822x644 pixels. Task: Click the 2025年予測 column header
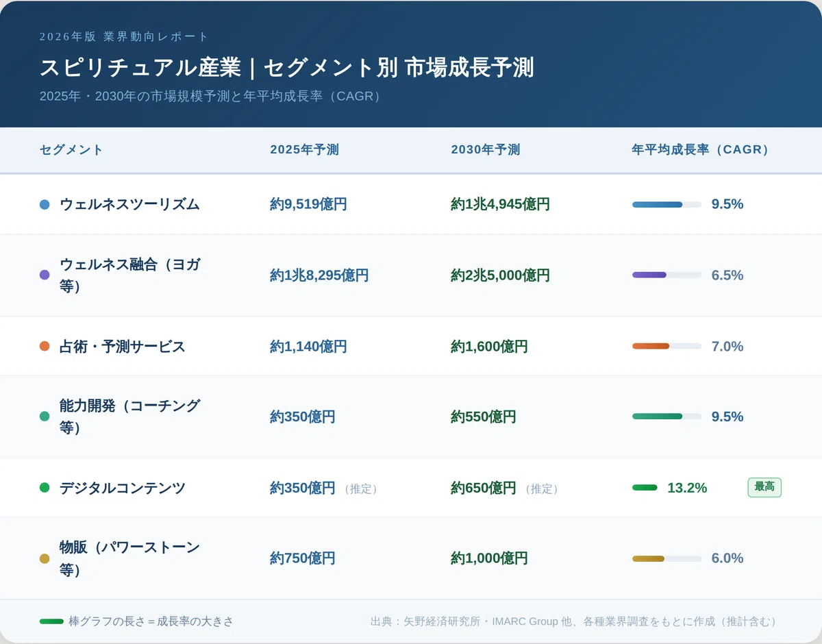(304, 149)
